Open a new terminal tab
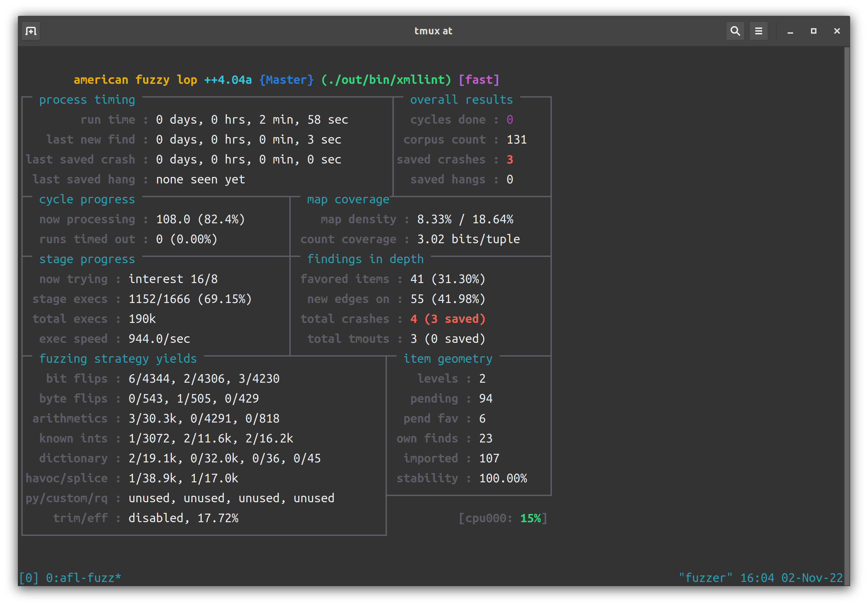Viewport: 868px width, 606px height. [31, 31]
